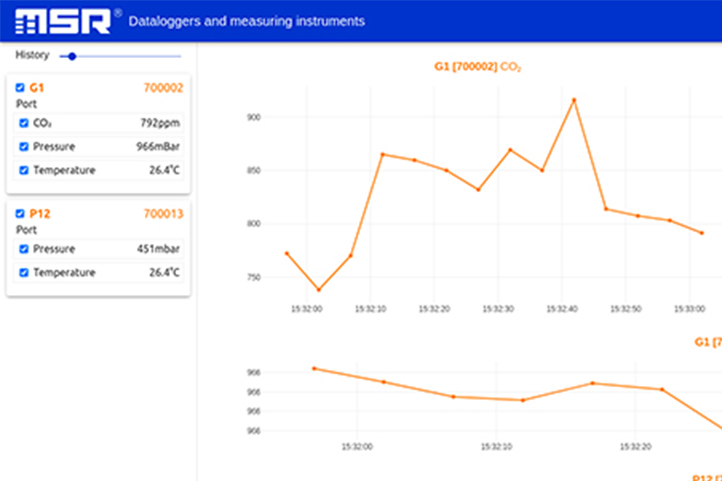Click the CO₂ chart title
Screen dimensions: 722x481
477,67
